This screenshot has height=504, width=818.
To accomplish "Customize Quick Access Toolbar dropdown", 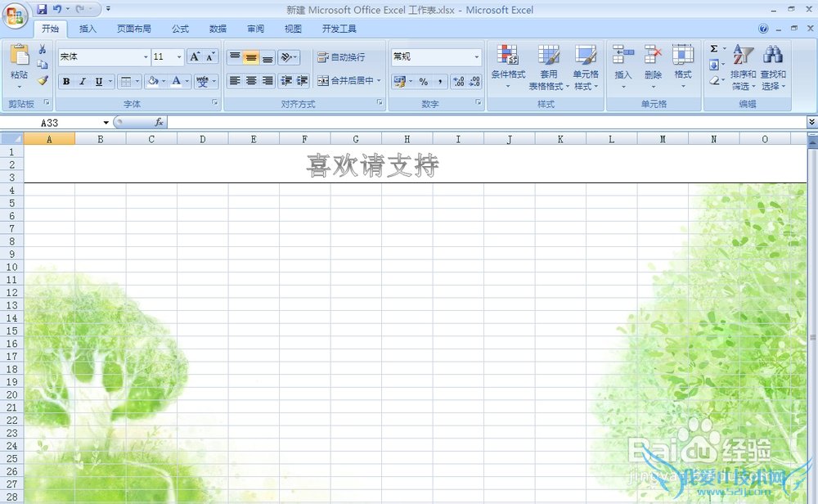I will (108, 9).
